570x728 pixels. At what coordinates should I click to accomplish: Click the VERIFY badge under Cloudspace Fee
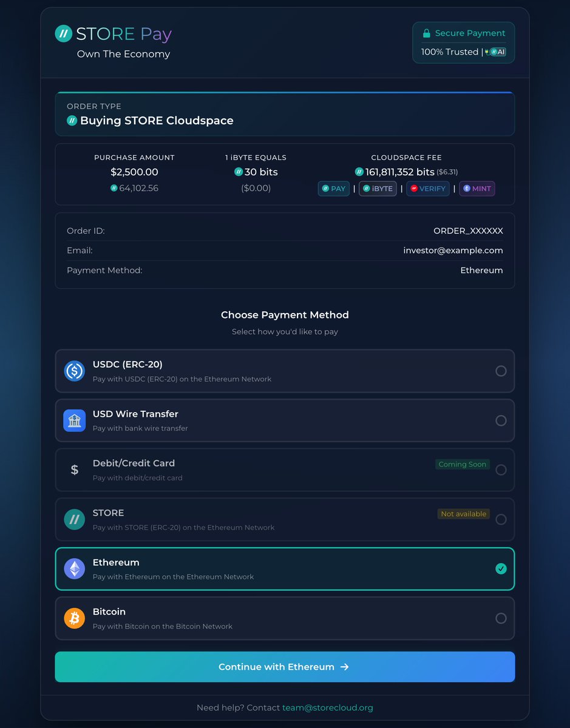tap(428, 189)
